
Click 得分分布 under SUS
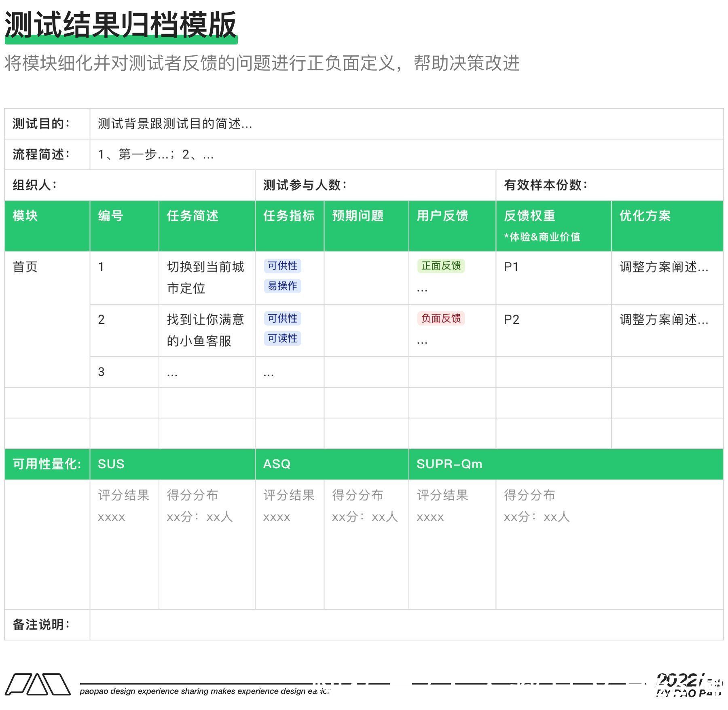pyautogui.click(x=193, y=495)
